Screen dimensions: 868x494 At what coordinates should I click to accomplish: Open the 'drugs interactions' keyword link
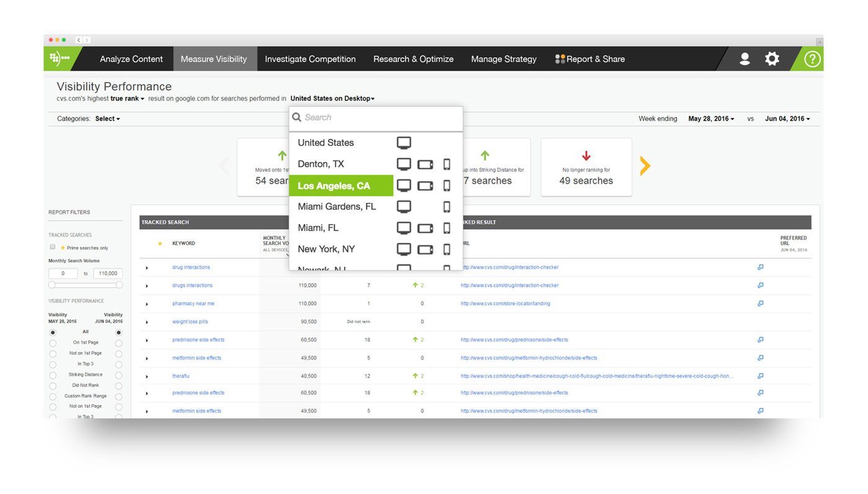pos(192,285)
